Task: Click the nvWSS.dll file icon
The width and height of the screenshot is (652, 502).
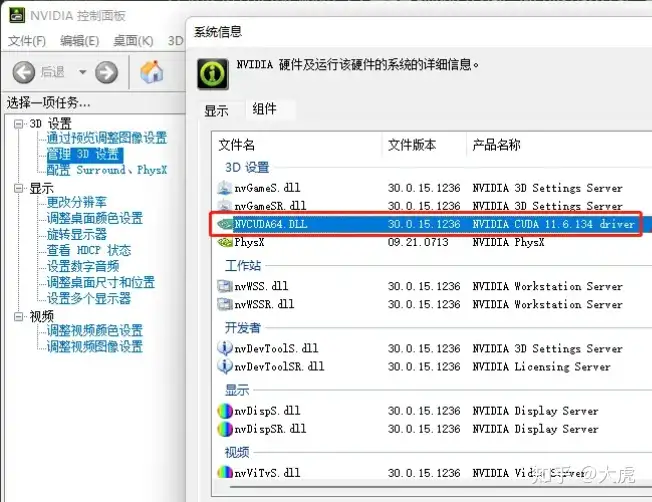Action: point(225,286)
